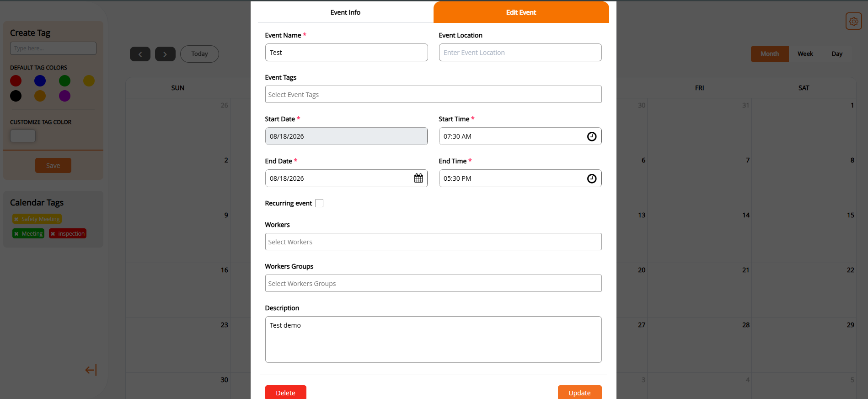The height and width of the screenshot is (399, 868).
Task: Open the customize tag color picker
Action: pyautogui.click(x=23, y=136)
